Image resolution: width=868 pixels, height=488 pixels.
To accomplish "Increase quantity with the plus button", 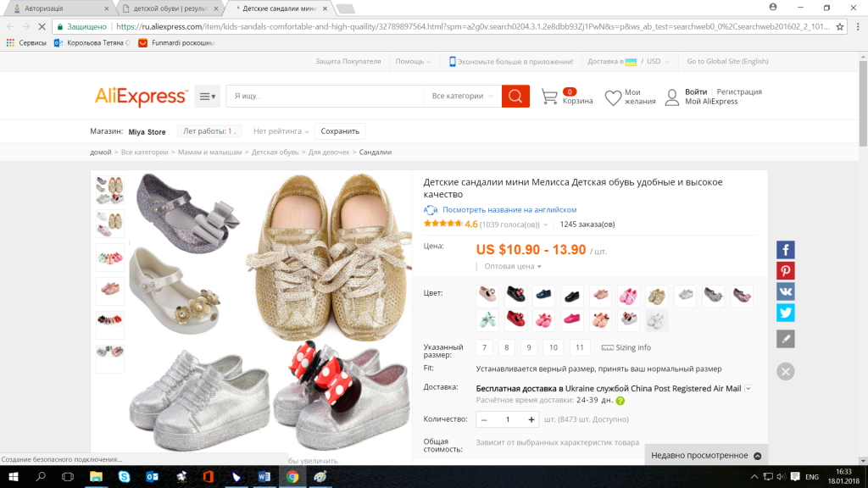I will (531, 419).
